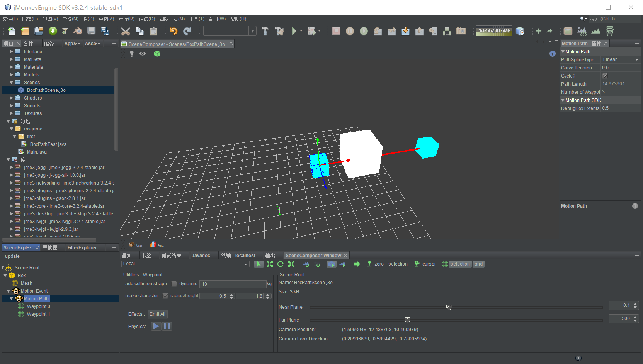The height and width of the screenshot is (364, 643).
Task: Click the green right arrow icon in SceneComposer Window
Action: tap(357, 264)
